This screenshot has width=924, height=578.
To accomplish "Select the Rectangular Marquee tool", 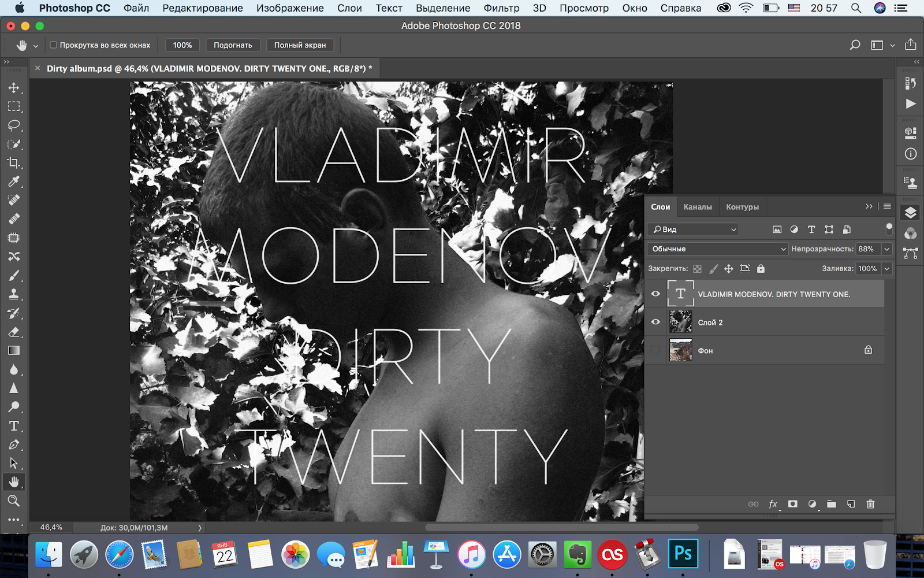I will tap(14, 106).
